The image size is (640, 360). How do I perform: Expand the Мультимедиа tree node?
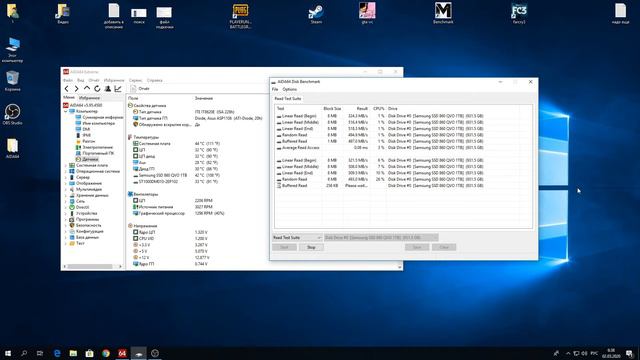click(x=66, y=189)
